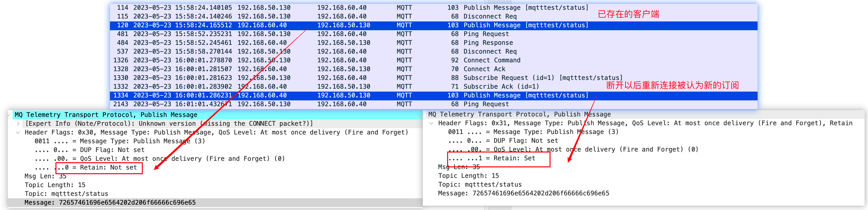This screenshot has height=210, width=868.
Task: Click the Retain: Not set field
Action: (86, 167)
